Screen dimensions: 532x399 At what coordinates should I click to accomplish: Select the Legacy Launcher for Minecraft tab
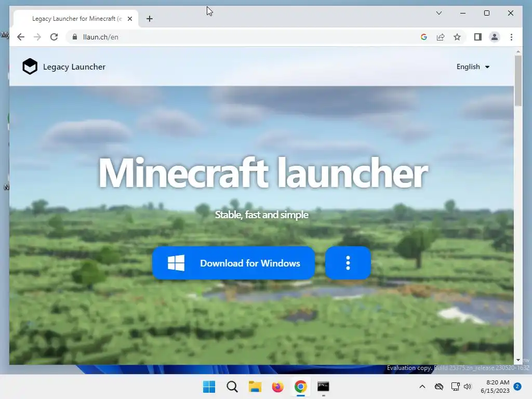[x=76, y=19]
